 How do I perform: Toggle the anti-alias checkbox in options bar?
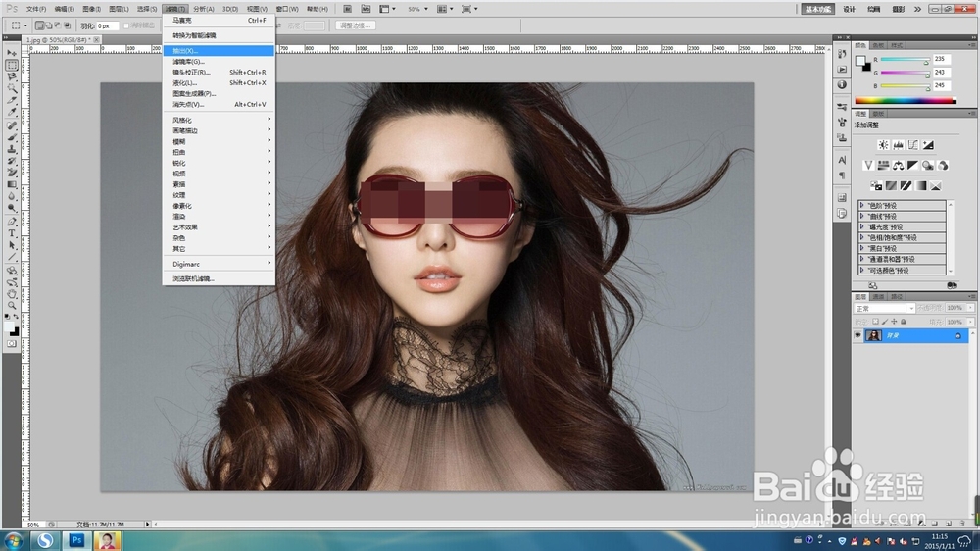(125, 25)
